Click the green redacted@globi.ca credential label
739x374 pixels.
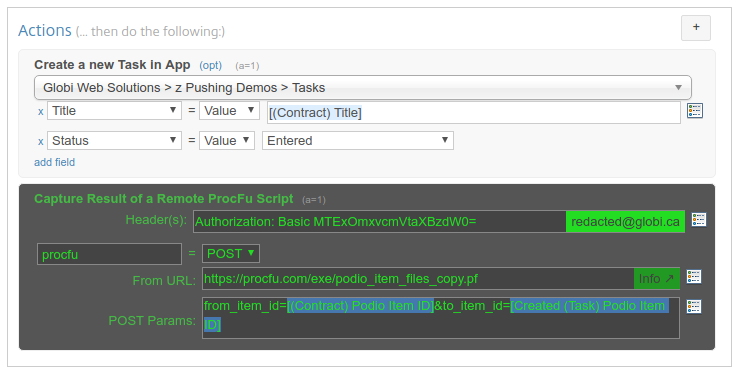625,222
